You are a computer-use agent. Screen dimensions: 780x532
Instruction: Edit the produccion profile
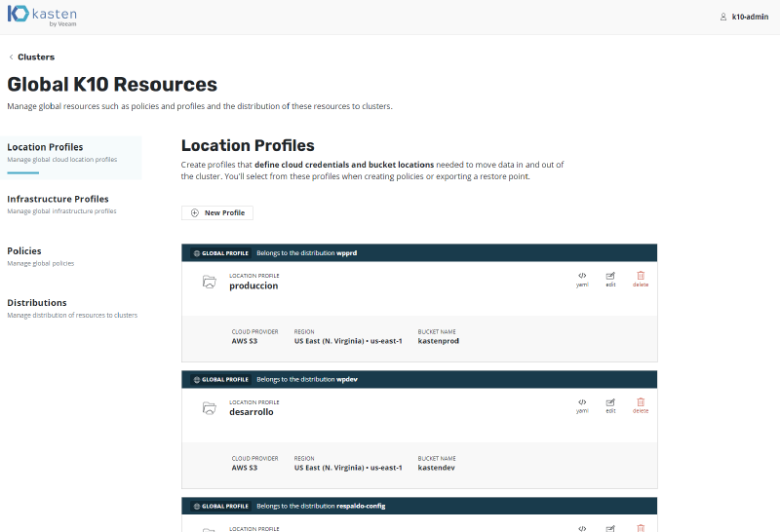click(610, 280)
